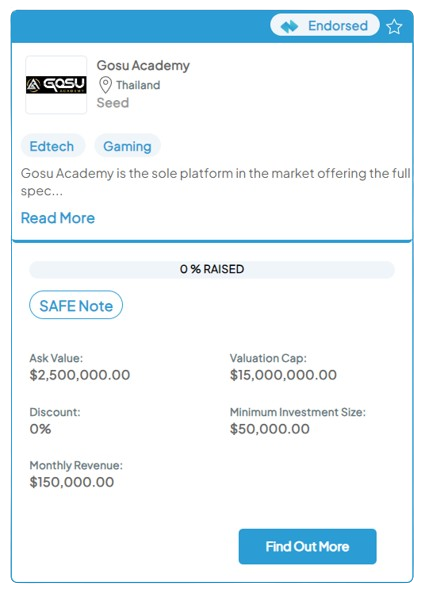Open the Gosu Academy logo thumbnail
This screenshot has width=421, height=593.
click(x=56, y=85)
